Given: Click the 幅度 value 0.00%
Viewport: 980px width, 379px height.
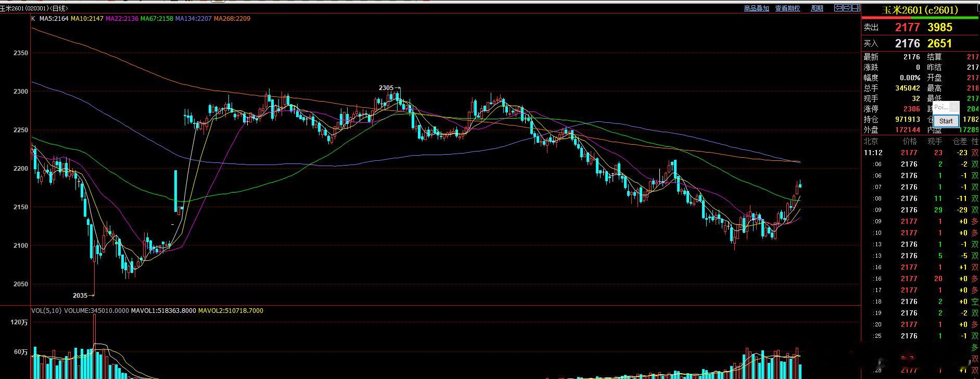Looking at the screenshot, I should click(909, 78).
